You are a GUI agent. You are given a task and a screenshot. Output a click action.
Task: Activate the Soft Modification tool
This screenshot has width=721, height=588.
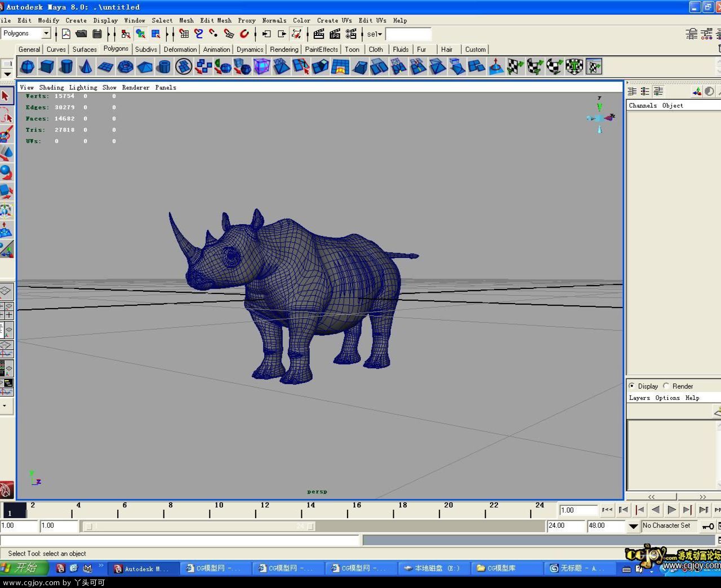[x=6, y=230]
